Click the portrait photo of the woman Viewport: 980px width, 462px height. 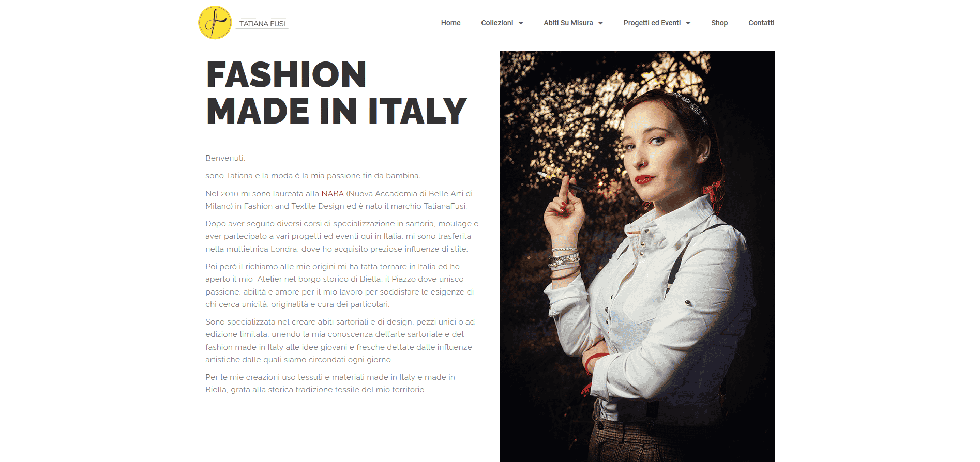[x=637, y=256]
